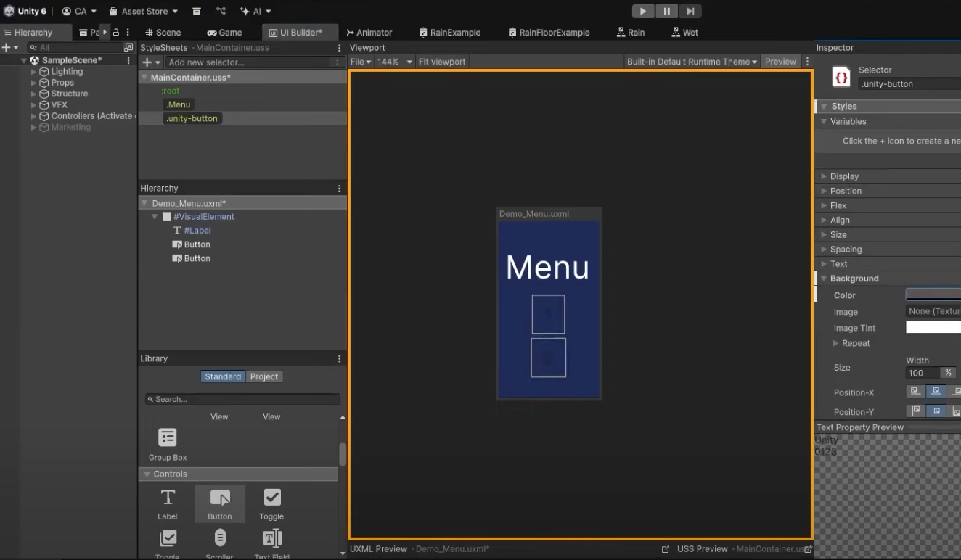Select the Toggle control in Library
Screen dimensions: 961x560
(x=271, y=503)
